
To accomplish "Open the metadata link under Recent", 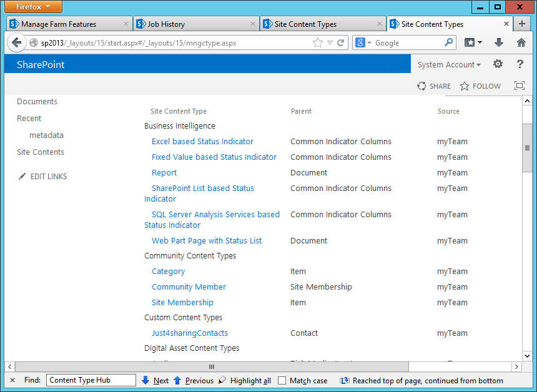I will 46,135.
